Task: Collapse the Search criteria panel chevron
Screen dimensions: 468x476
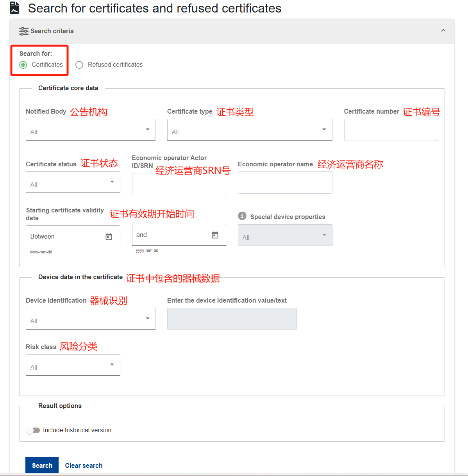Action: 443,30
